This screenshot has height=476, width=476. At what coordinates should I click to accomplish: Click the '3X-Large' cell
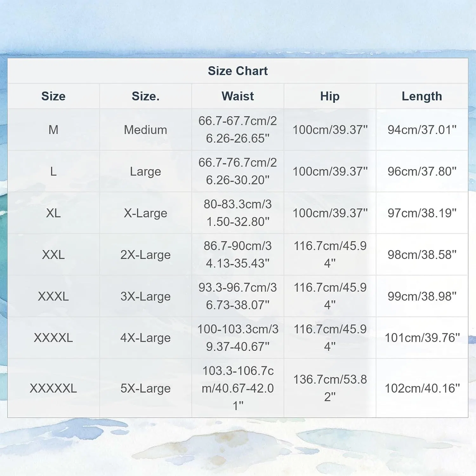click(146, 296)
